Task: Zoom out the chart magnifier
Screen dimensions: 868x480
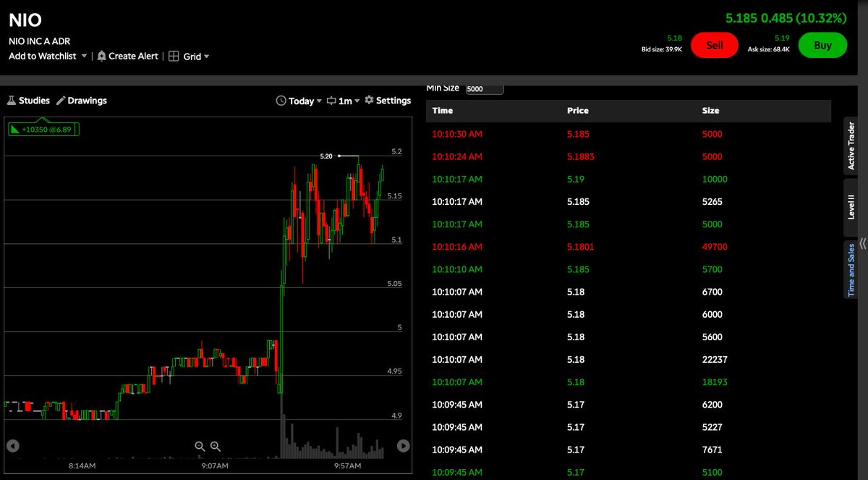Action: 200,447
